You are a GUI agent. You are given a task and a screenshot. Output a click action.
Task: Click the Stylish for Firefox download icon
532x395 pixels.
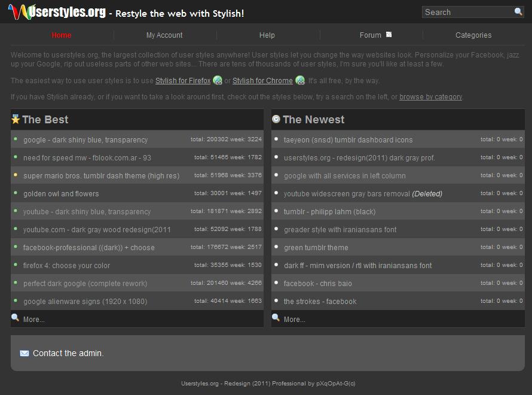(x=218, y=80)
